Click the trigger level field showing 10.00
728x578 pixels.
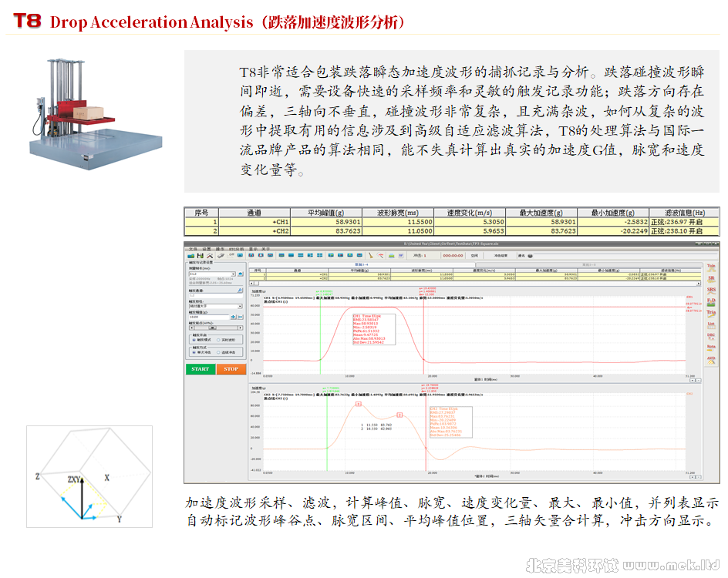[209, 317]
